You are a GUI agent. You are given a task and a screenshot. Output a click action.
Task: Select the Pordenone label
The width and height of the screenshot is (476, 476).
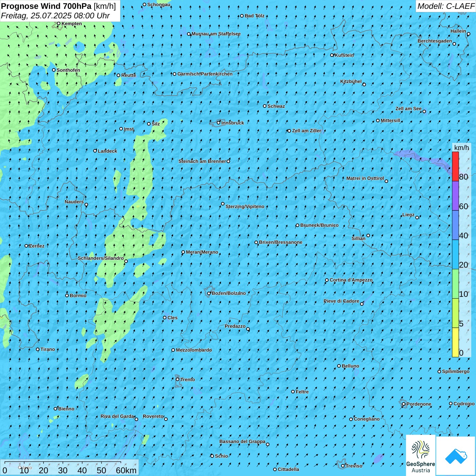click(419, 404)
